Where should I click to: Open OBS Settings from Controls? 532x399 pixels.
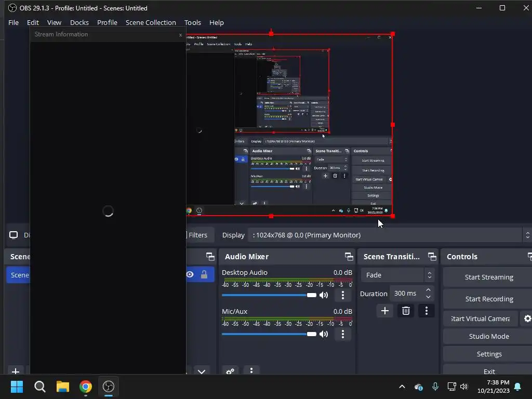click(488, 354)
